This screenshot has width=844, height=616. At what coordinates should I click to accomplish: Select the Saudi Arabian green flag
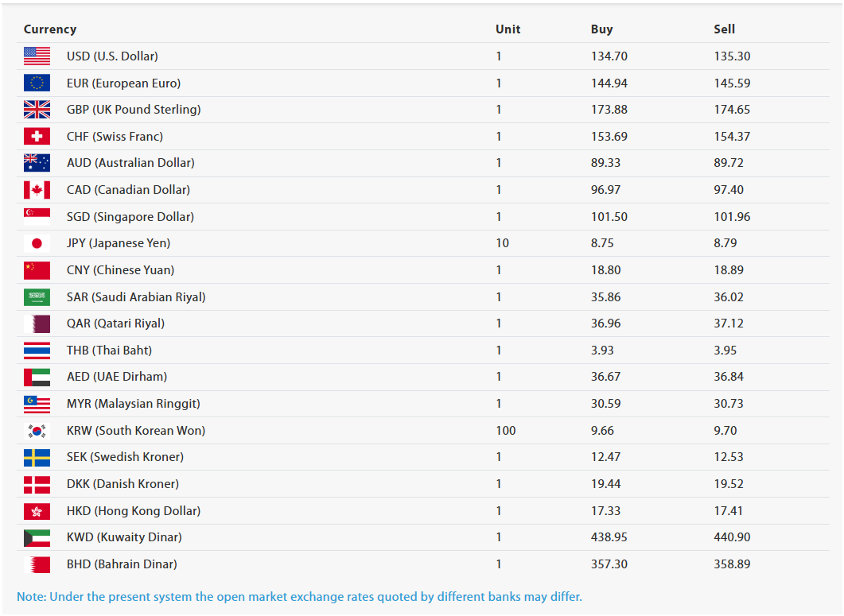(37, 297)
